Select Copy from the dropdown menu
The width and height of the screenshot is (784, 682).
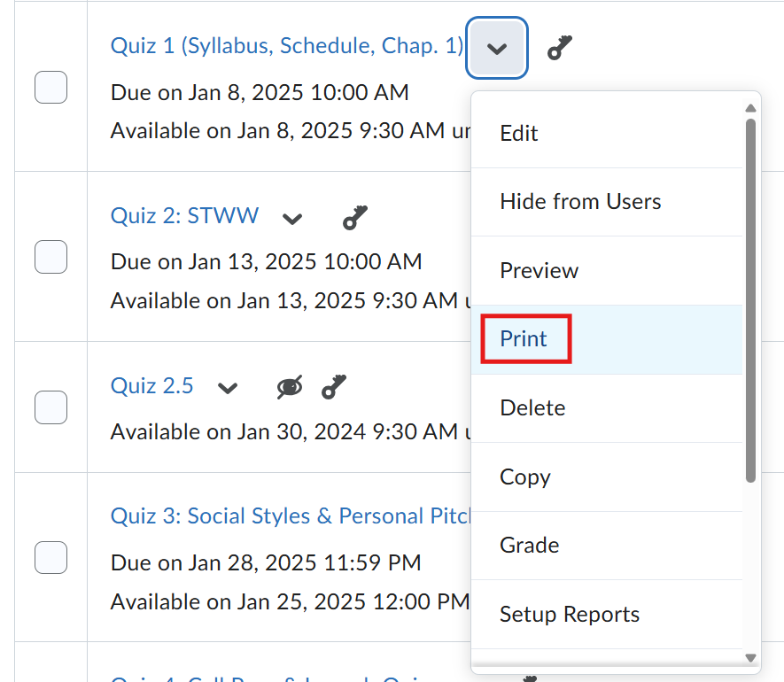tap(524, 477)
